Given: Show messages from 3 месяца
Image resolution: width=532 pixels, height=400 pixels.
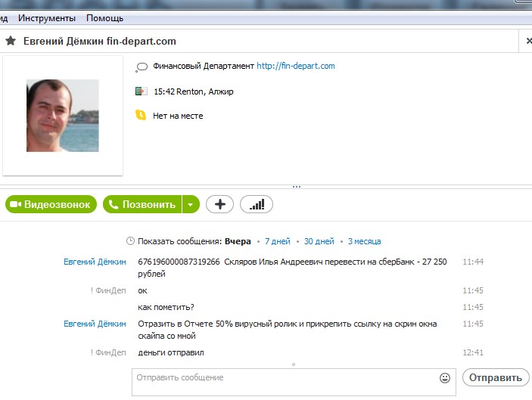Looking at the screenshot, I should tap(365, 241).
